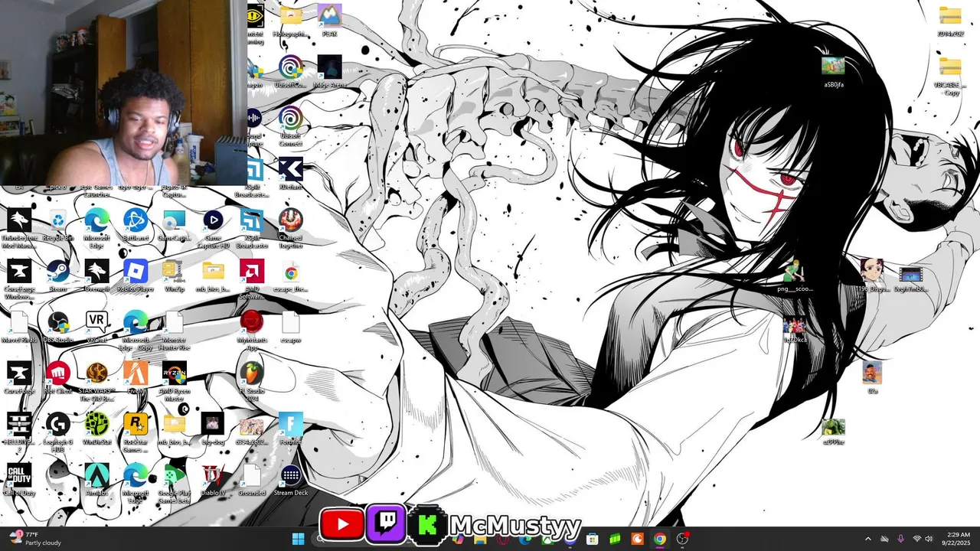Select the oZPPkc image file icon
Image resolution: width=980 pixels, height=551 pixels.
833,429
